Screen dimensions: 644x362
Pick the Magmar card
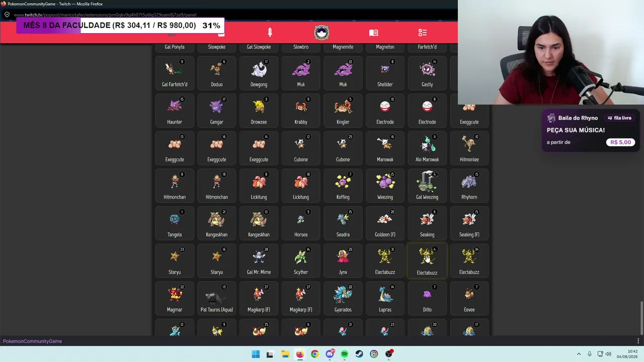[175, 299]
